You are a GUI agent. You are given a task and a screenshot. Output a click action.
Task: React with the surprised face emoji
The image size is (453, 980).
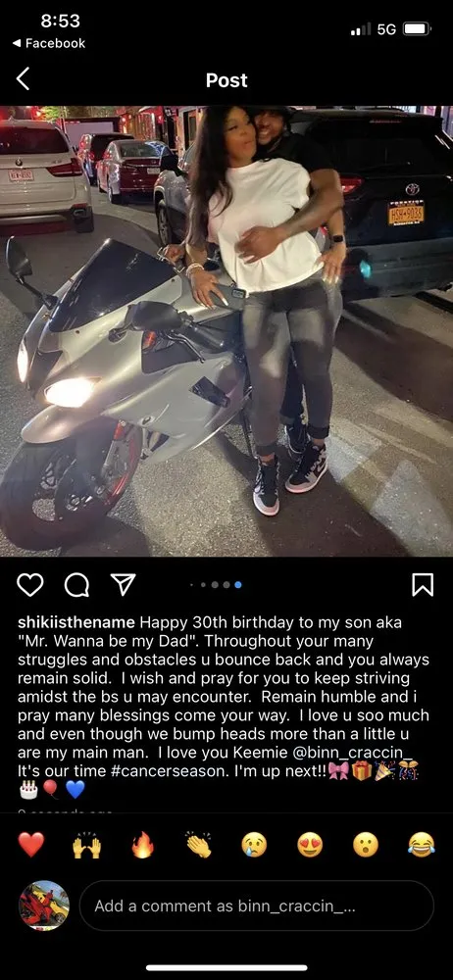coord(366,845)
